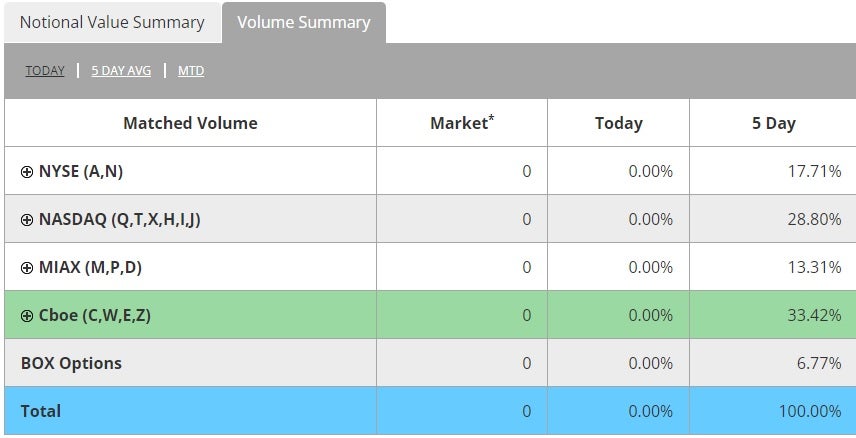Switch to the Notional Value Summary tab
This screenshot has width=856, height=438.
tap(112, 22)
